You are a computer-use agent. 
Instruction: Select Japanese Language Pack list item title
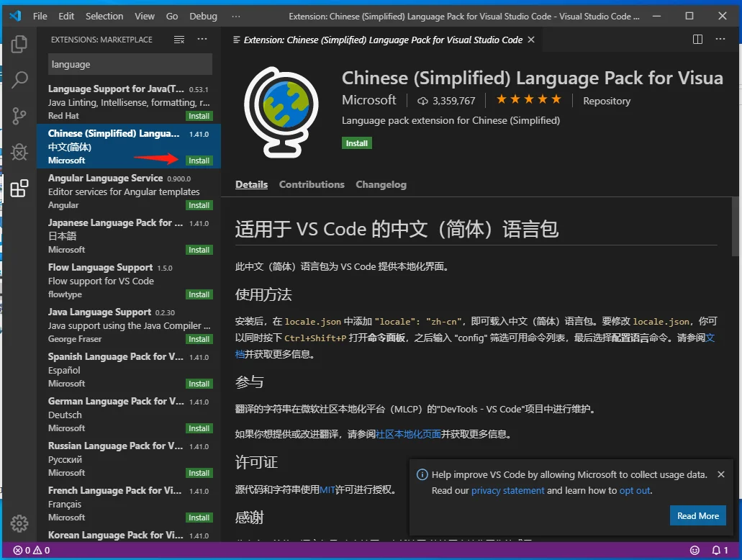click(x=115, y=222)
